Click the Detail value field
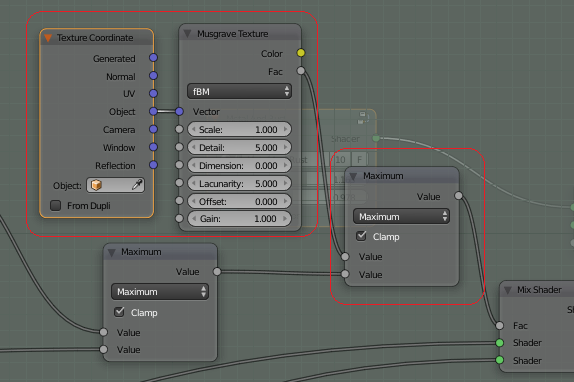Screen dimensions: 574x382 tap(239, 147)
